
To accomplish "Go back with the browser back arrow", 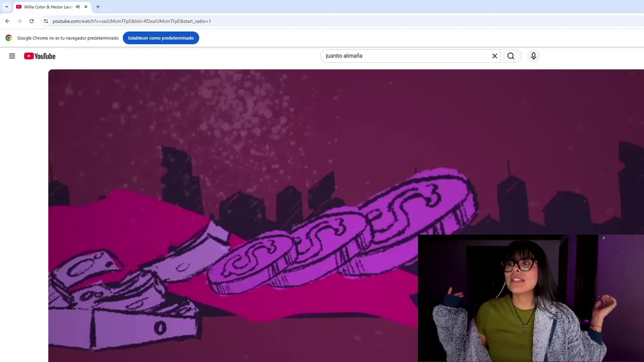I will 7,21.
